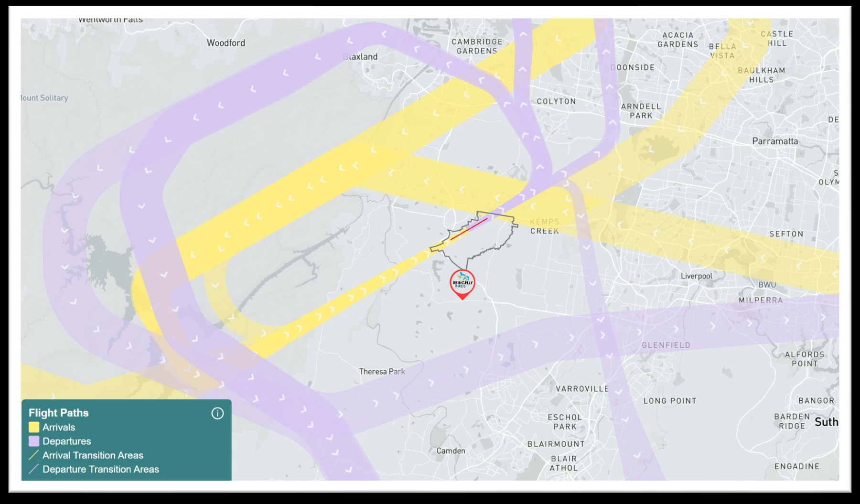Click the Woodford map label

226,43
